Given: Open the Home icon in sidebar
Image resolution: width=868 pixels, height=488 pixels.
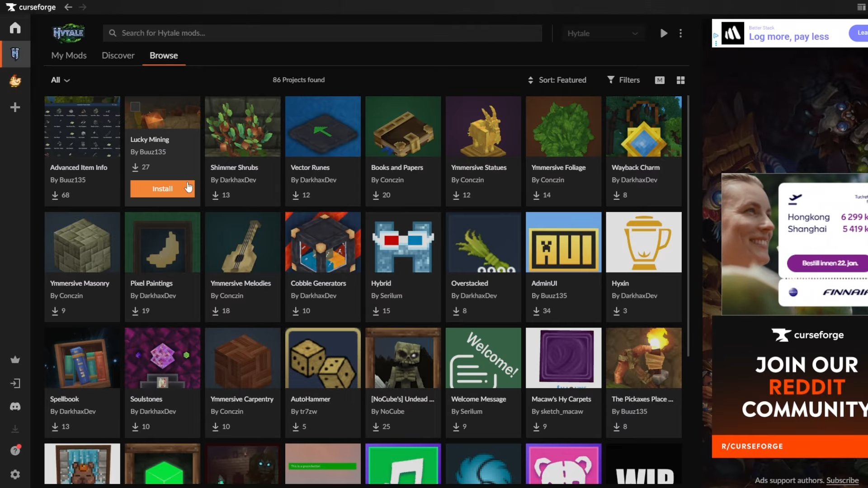Looking at the screenshot, I should (x=15, y=28).
